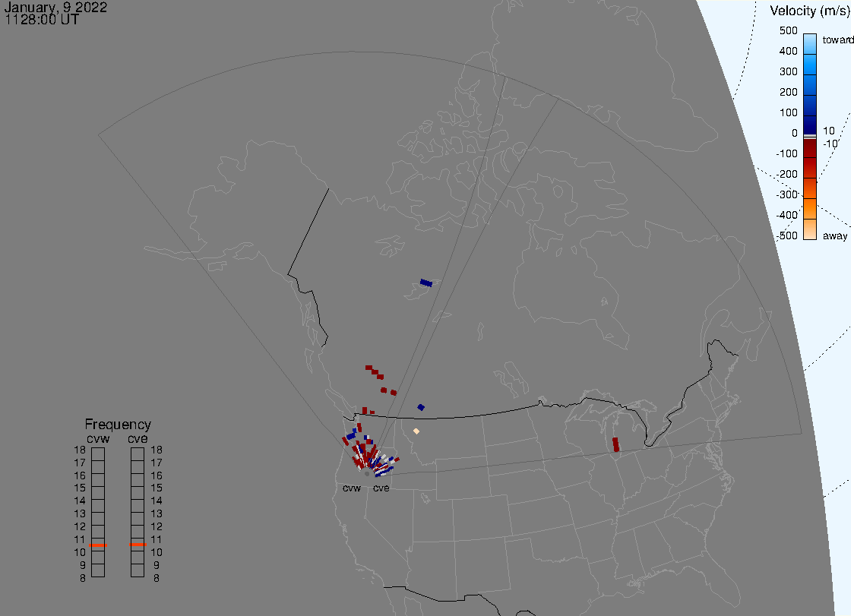Click the isolated blue marker near Canadian border
The width and height of the screenshot is (854, 616).
tap(421, 407)
